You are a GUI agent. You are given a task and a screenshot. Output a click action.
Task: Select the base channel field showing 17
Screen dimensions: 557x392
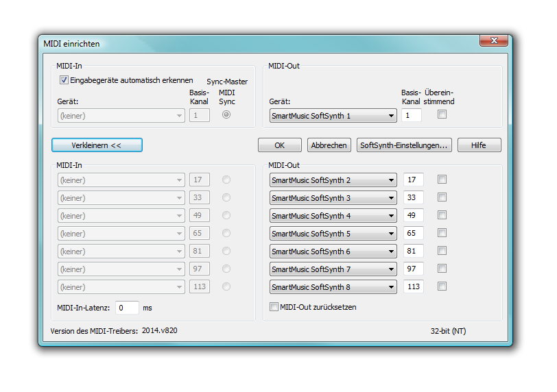413,180
